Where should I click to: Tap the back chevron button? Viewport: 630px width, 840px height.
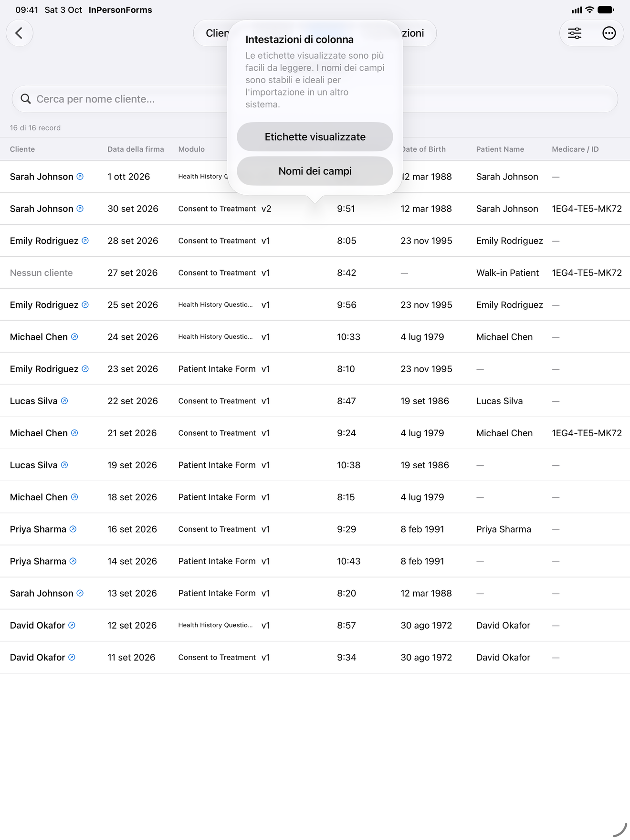pyautogui.click(x=20, y=33)
